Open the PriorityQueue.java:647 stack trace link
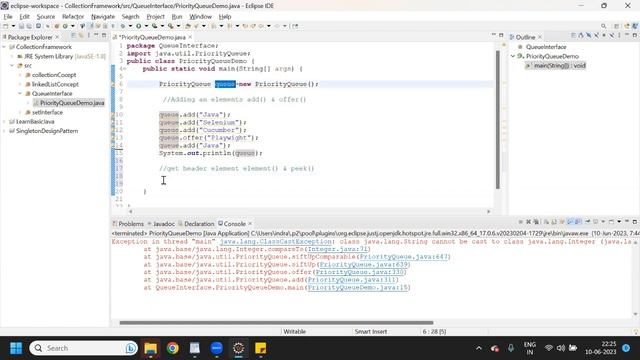The width and height of the screenshot is (640, 360). 404,257
